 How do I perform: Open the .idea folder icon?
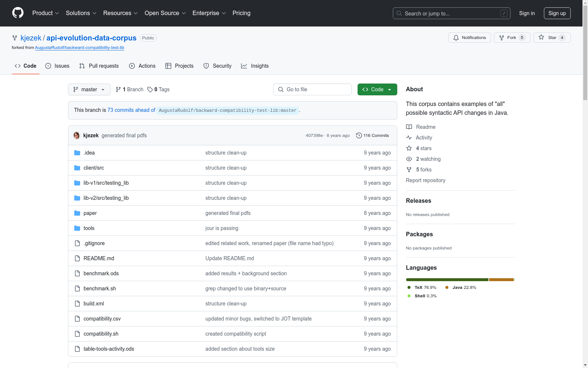point(77,153)
